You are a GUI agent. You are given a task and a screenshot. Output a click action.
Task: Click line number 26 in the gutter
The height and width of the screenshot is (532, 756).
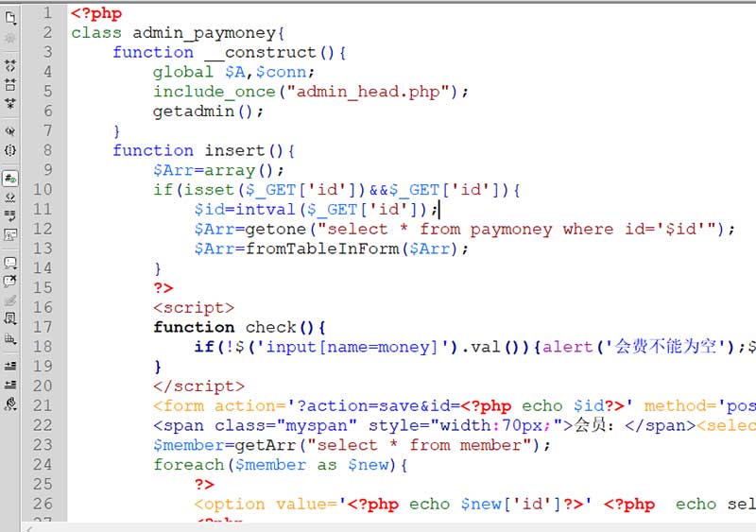43,504
